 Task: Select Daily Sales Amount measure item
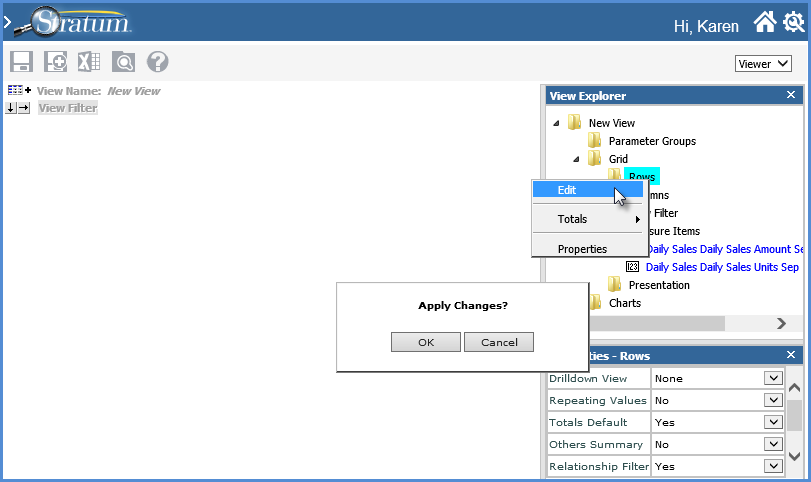click(x=726, y=249)
